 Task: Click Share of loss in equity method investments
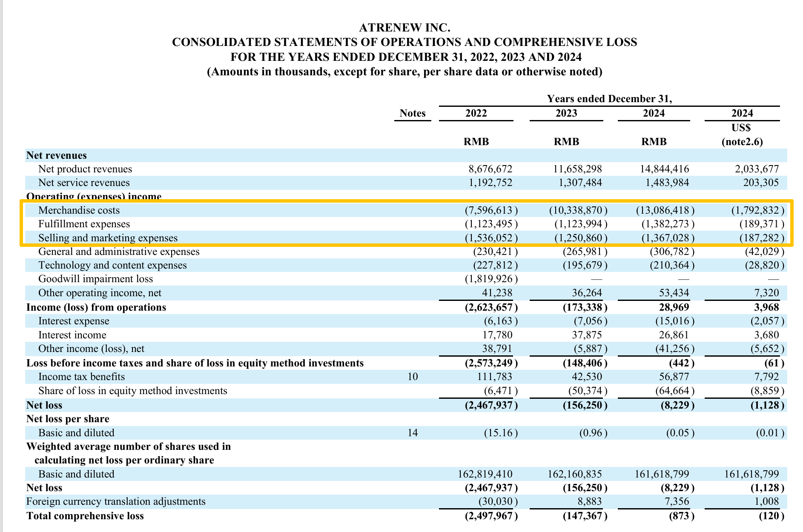[133, 391]
